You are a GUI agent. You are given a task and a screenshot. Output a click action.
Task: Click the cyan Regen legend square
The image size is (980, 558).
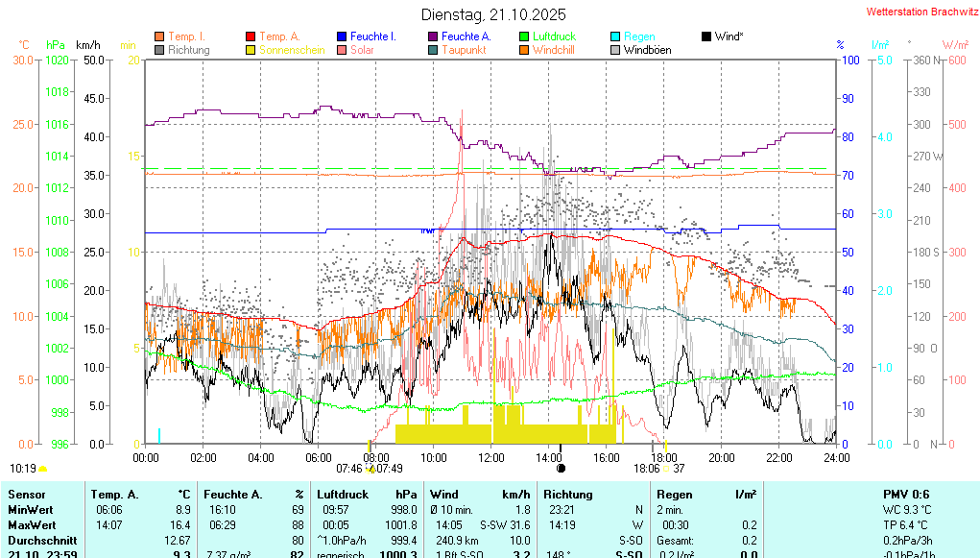[x=615, y=36]
